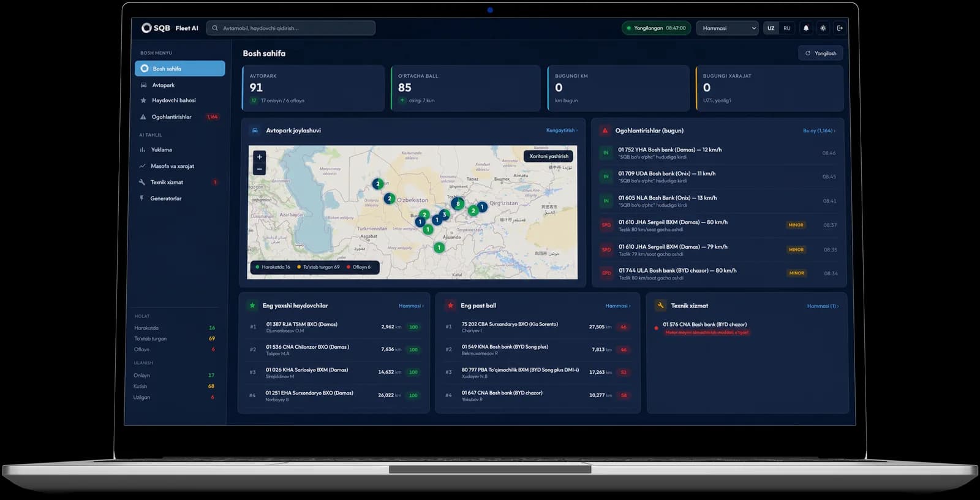Switch language to RU

click(787, 28)
